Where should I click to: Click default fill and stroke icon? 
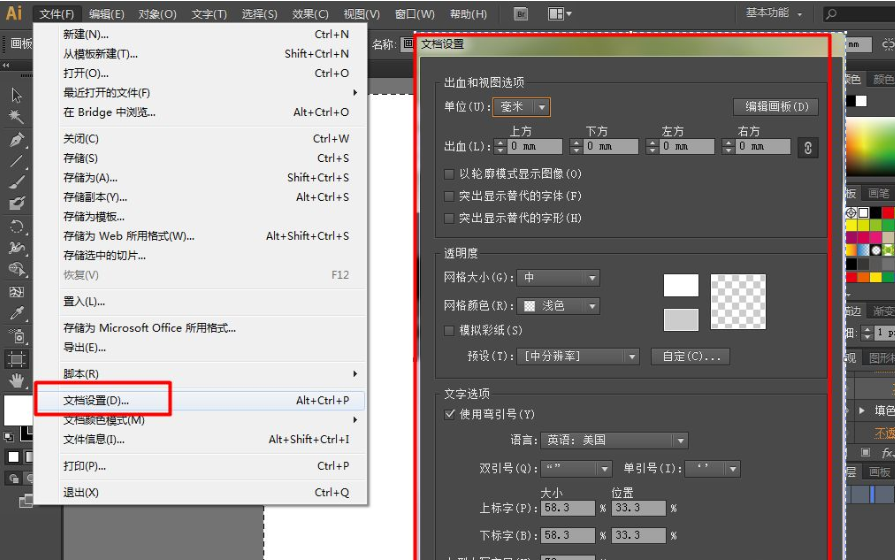click(9, 438)
